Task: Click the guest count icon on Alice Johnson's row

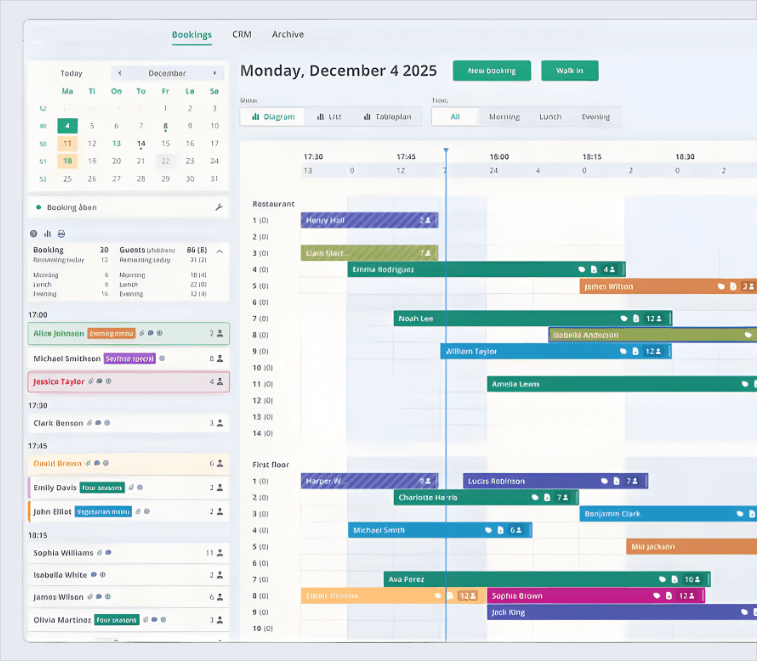Action: click(x=219, y=334)
